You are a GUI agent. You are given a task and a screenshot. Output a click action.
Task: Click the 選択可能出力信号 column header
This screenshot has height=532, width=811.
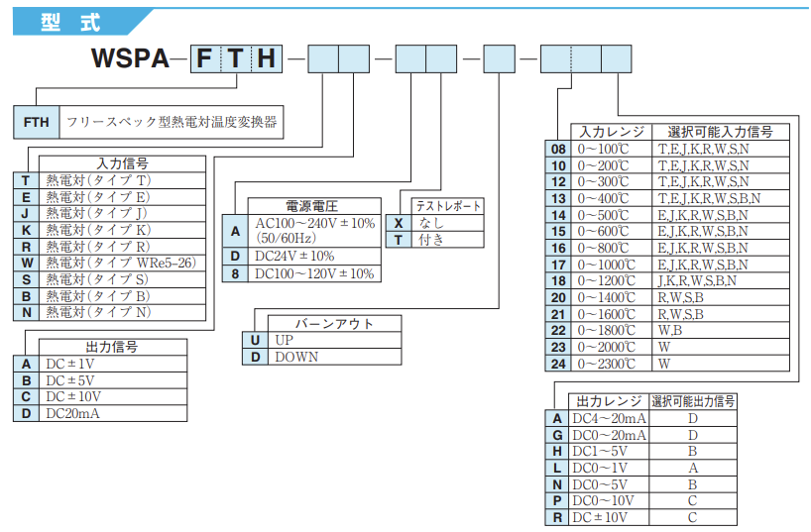[693, 401]
